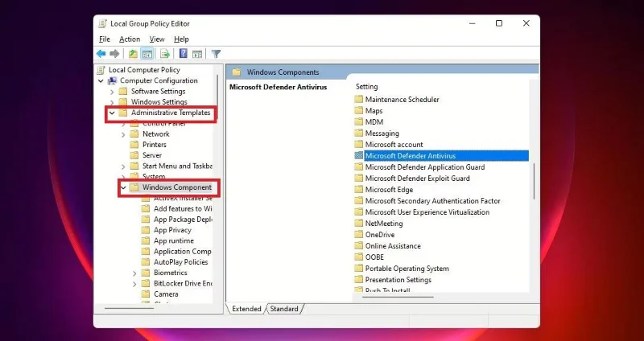Click the settings list vertical scrollbar
The image size is (644, 341).
pos(534,181)
